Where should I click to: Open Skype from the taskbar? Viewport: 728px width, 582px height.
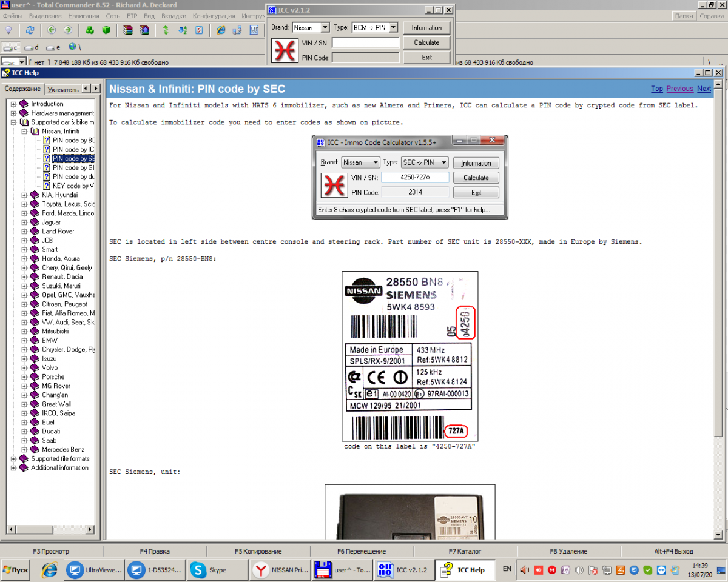[208, 570]
